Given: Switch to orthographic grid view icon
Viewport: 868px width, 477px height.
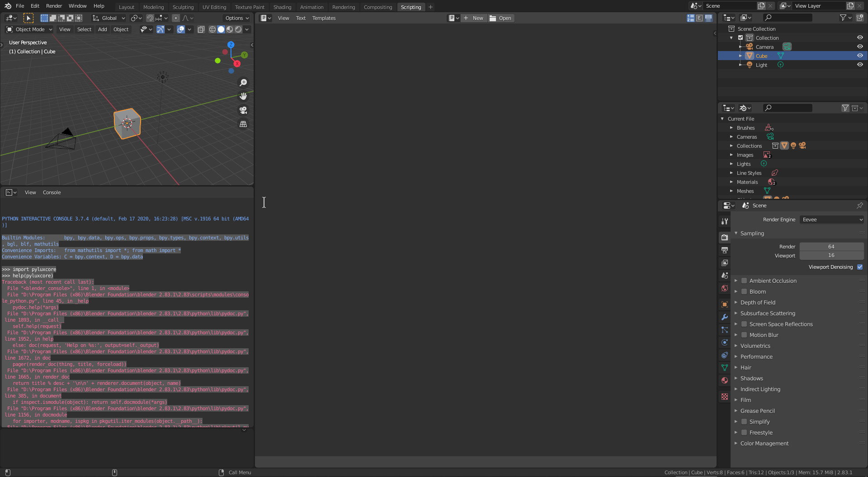Looking at the screenshot, I should pos(243,124).
